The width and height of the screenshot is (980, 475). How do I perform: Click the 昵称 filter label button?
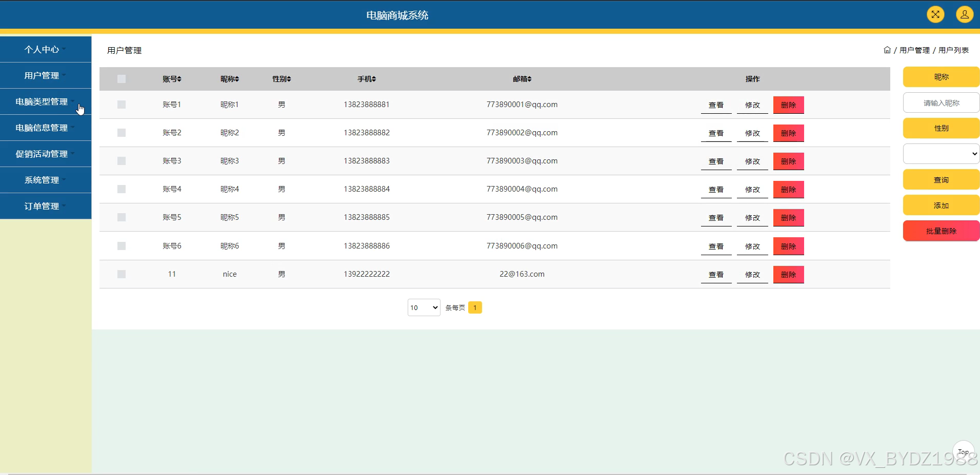pyautogui.click(x=941, y=77)
